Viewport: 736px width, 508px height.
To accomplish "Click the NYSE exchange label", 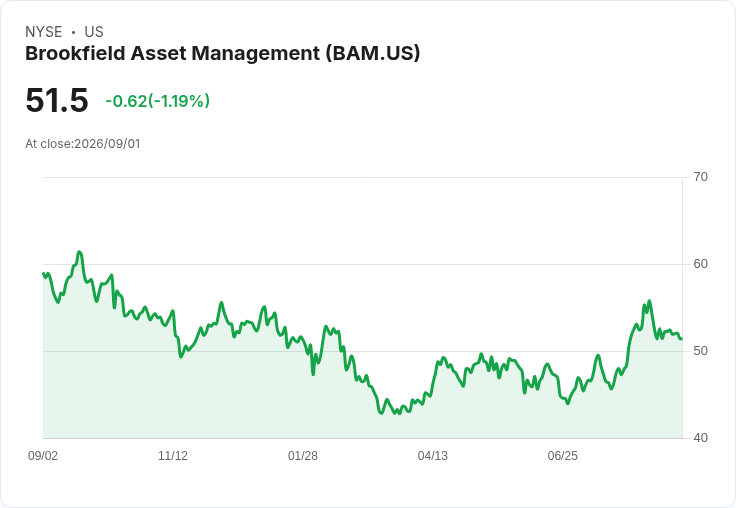I will tap(44, 32).
